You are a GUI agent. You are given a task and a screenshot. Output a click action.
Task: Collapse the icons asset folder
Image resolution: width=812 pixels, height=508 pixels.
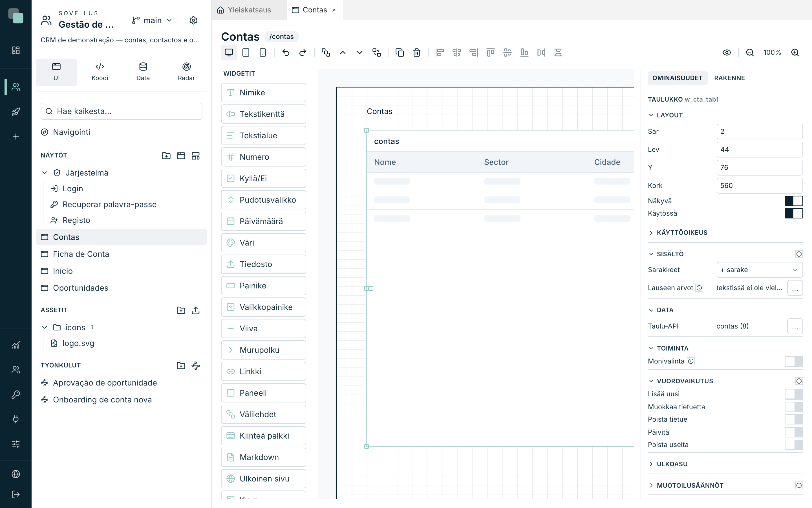pos(44,327)
